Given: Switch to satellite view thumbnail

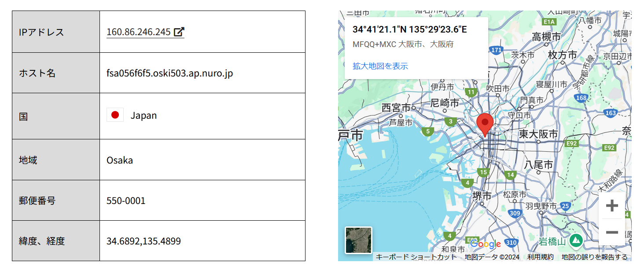Looking at the screenshot, I should 358,240.
